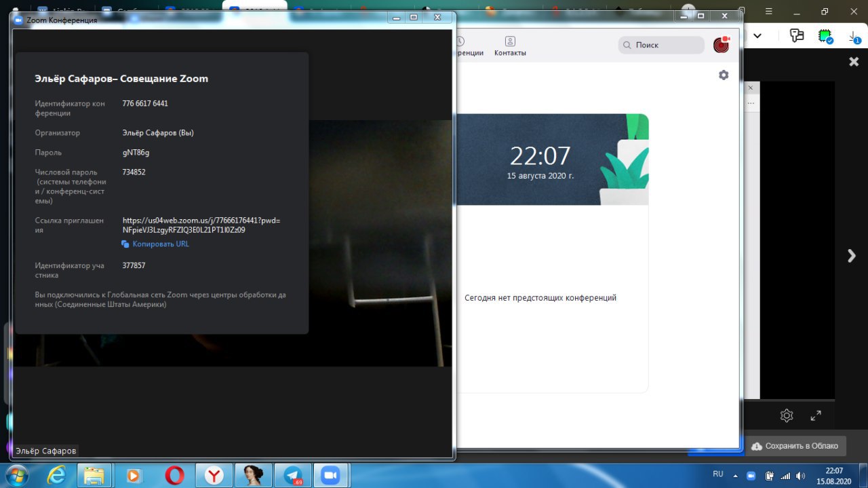868x488 pixels.
Task: Click the Zoom tray icon
Action: (x=751, y=476)
